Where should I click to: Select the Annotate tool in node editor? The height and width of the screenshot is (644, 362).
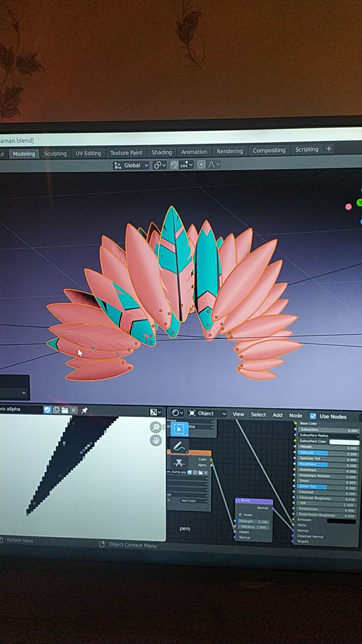179,446
